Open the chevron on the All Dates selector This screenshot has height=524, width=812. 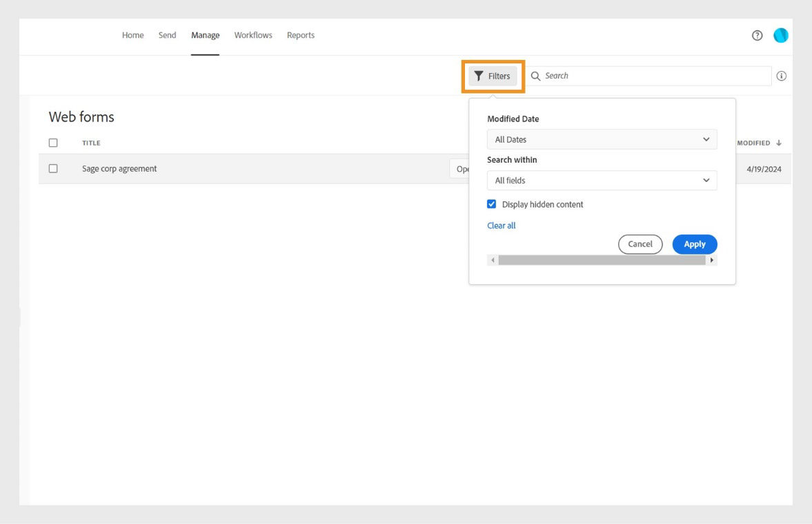pos(706,139)
